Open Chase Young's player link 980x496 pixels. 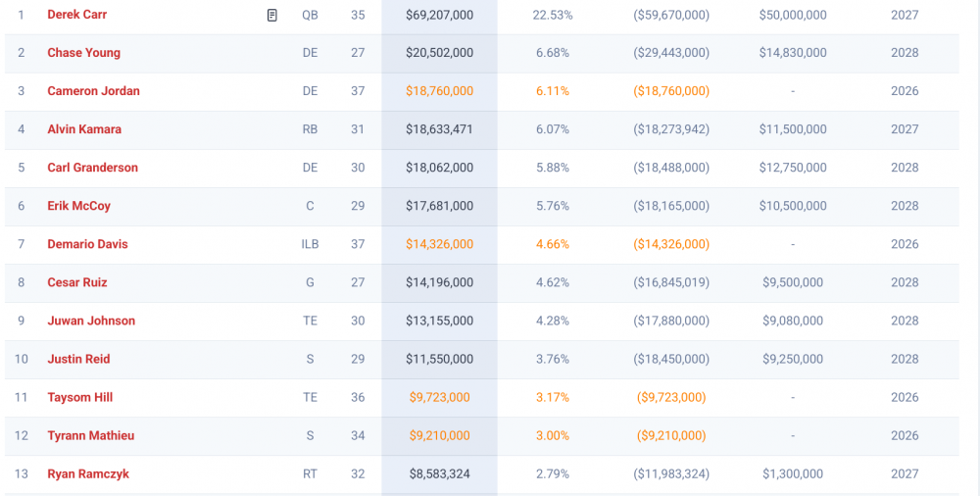coord(84,53)
